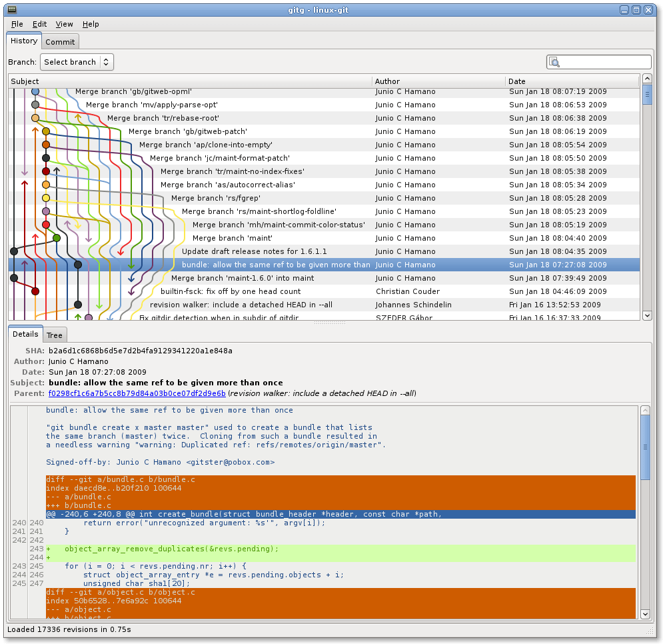Click inside the search input field
Screen dimensions: 663x644
tap(605, 62)
